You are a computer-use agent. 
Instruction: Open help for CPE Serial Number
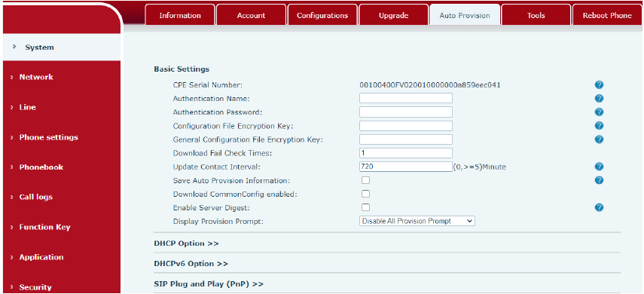(x=599, y=85)
